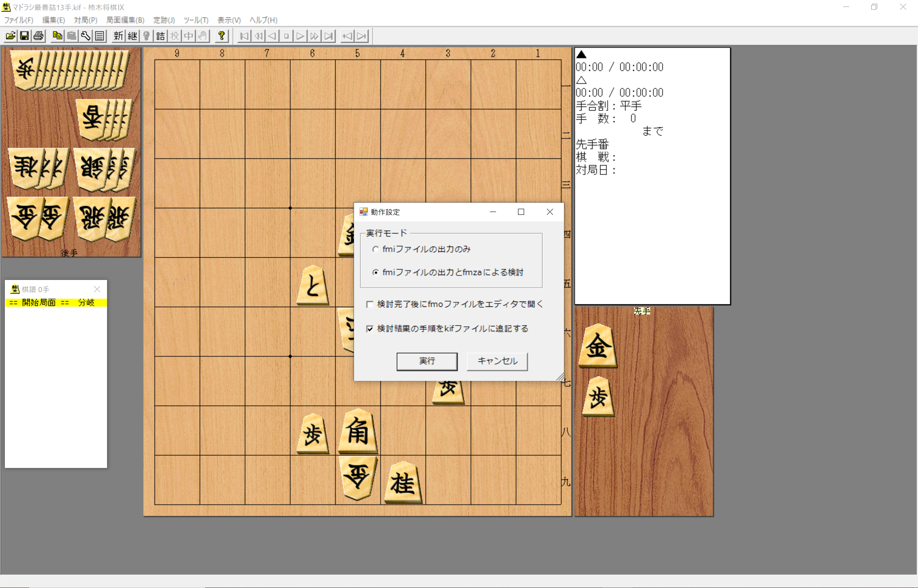Start new game with 新 icon

coord(118,36)
